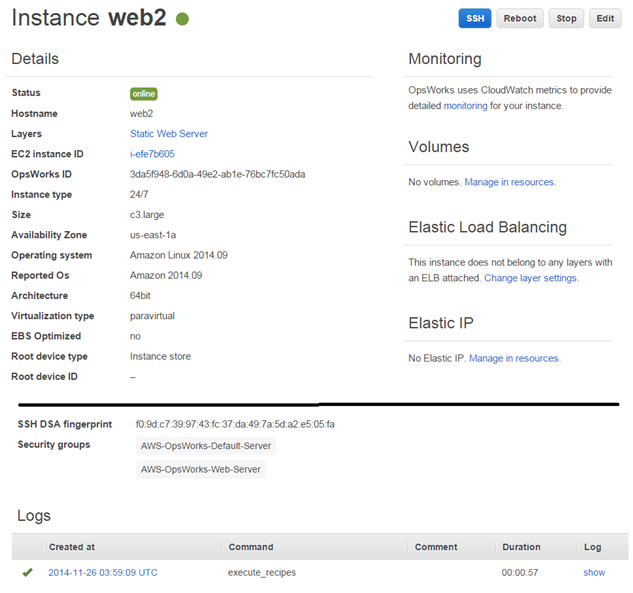
Task: Click the Created at column header
Action: coord(72,547)
